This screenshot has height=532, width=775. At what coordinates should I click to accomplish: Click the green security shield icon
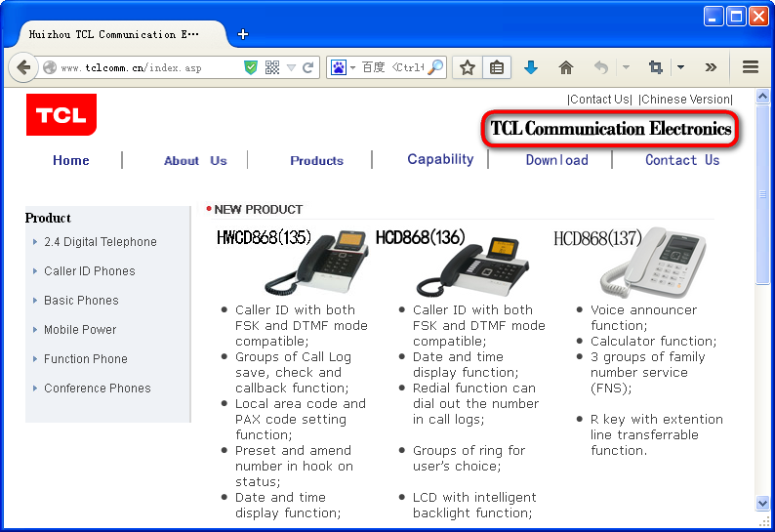pos(251,67)
